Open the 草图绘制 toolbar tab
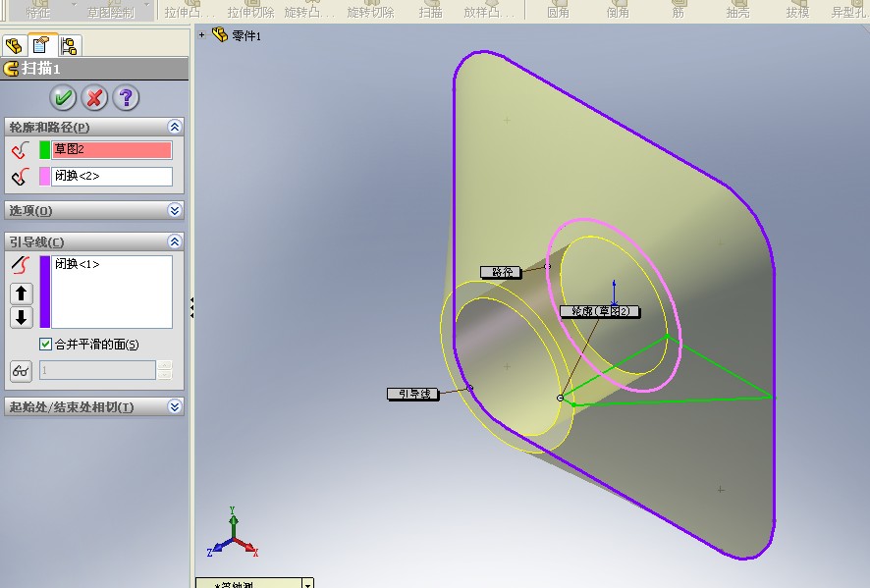This screenshot has width=870, height=588. pos(111,12)
